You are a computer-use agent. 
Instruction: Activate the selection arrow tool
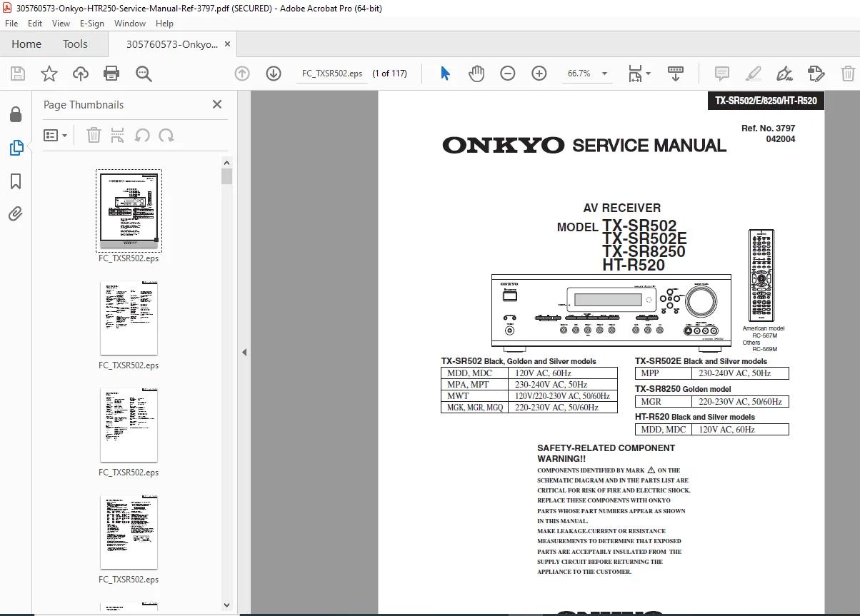[446, 74]
